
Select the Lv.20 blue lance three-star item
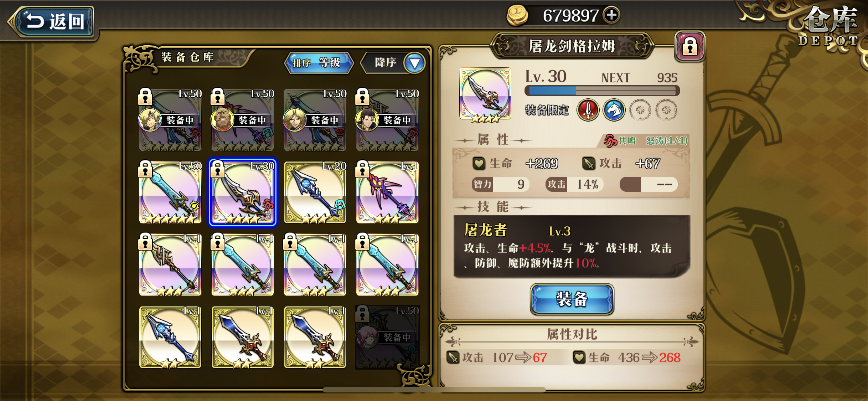[315, 192]
